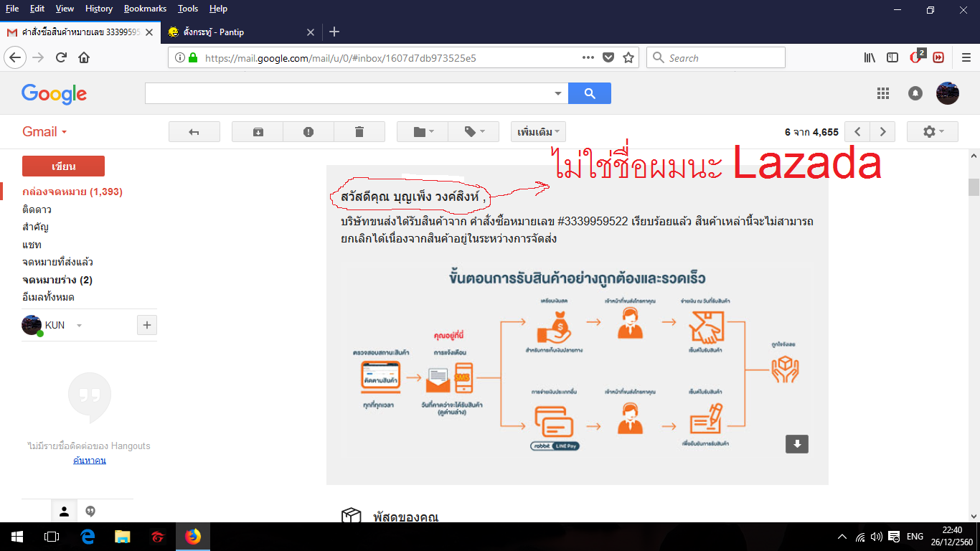The width and height of the screenshot is (980, 551).
Task: Save this page to Pocket
Action: (x=608, y=58)
